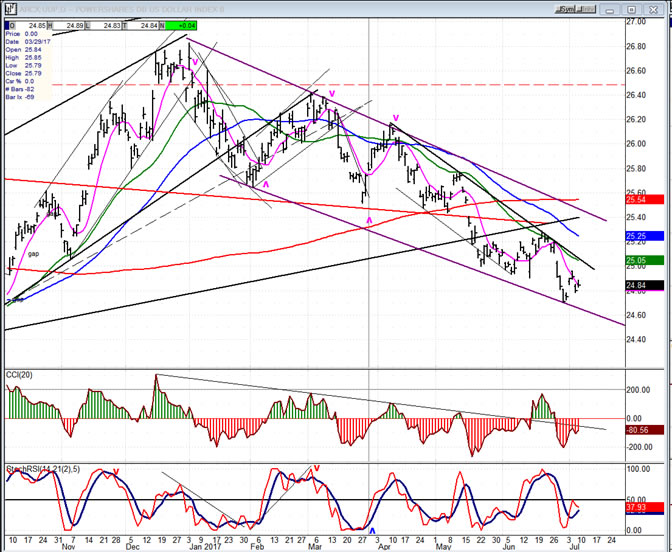
Task: Click the chart window icon in title bar
Action: (10, 8)
